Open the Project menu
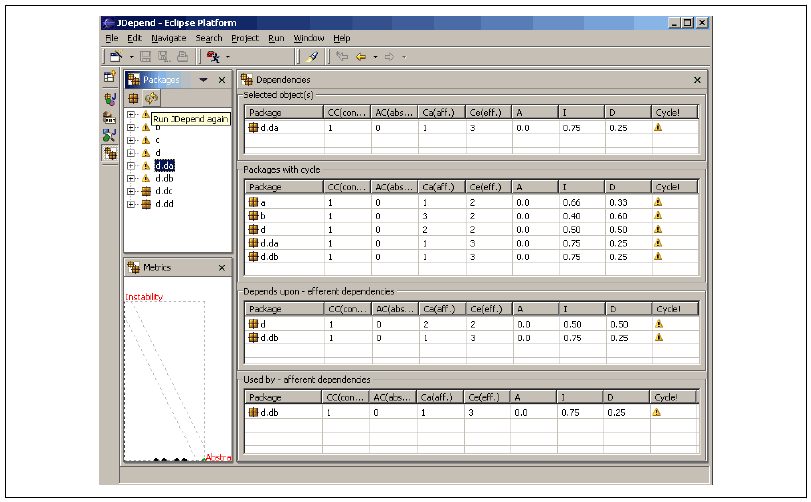The image size is (811, 502). point(245,38)
